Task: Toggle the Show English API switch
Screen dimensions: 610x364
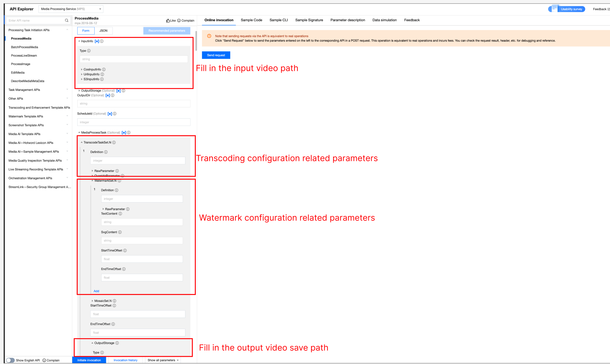Action: [10, 360]
